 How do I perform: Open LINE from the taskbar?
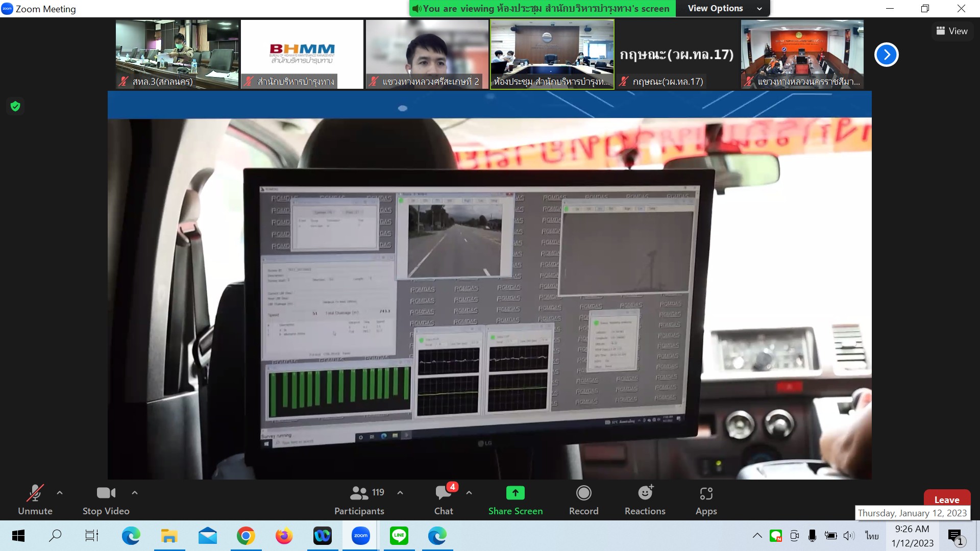(399, 536)
